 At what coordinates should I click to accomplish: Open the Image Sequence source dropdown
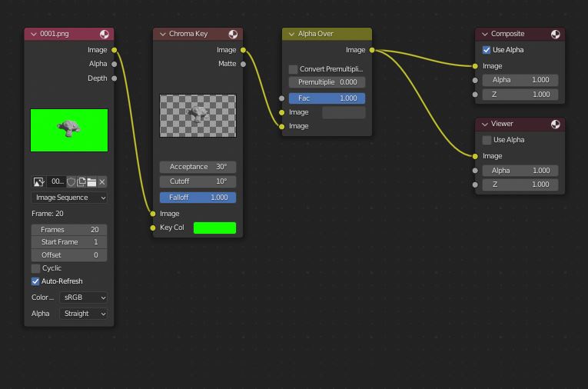click(69, 198)
